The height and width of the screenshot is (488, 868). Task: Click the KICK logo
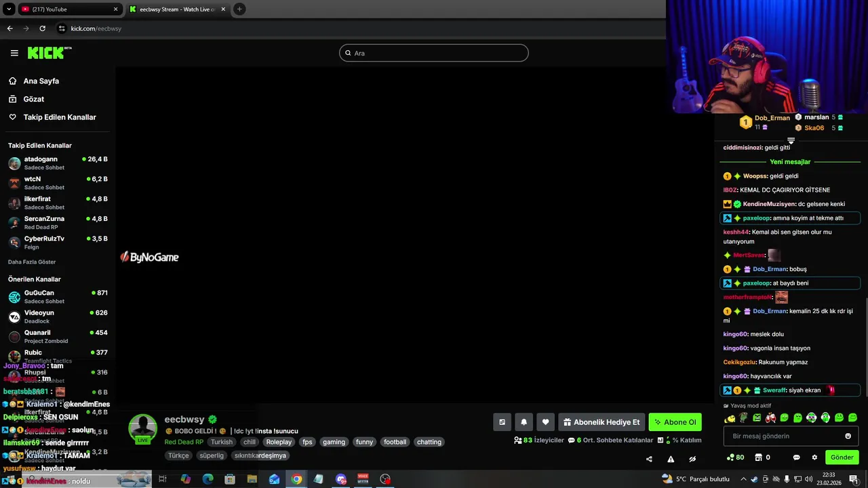50,53
